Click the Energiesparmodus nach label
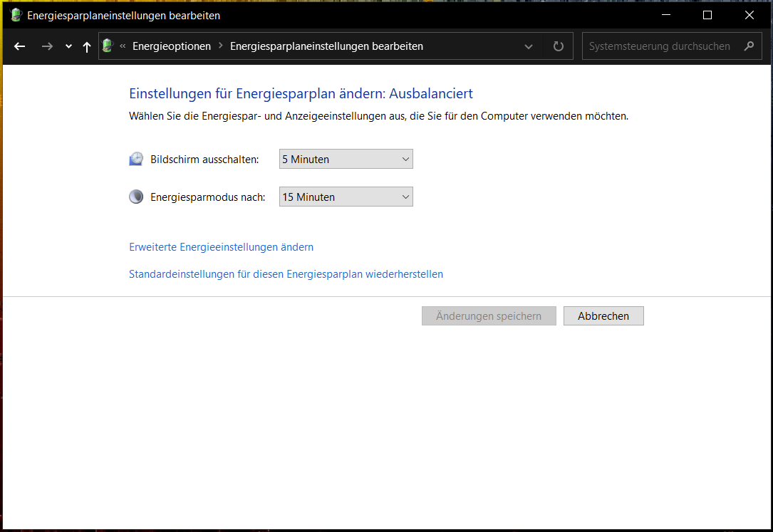The image size is (773, 532). point(207,197)
